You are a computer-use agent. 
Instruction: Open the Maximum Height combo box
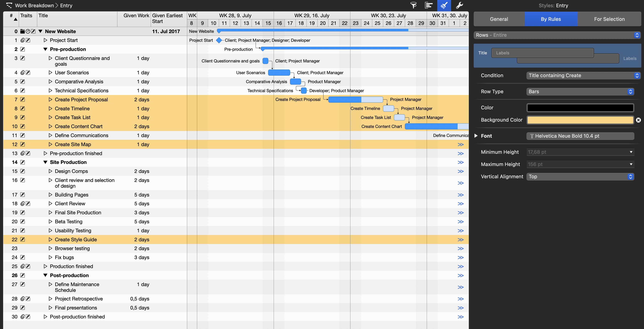coord(580,164)
